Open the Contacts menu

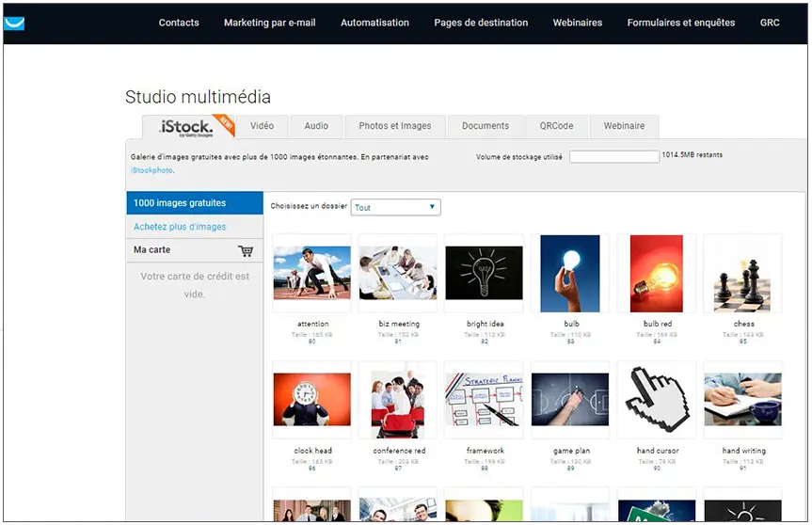tap(179, 23)
